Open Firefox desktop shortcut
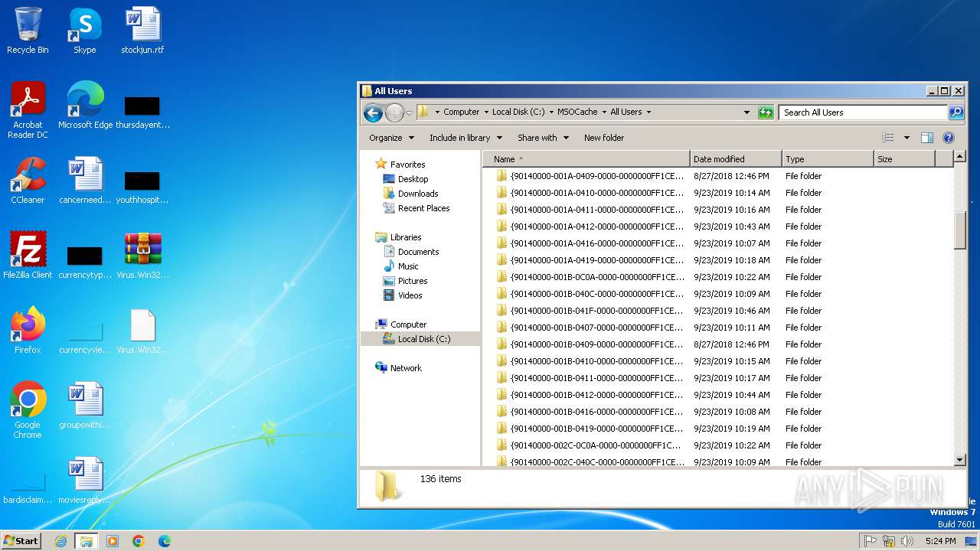The width and height of the screenshot is (980, 551). click(x=28, y=331)
